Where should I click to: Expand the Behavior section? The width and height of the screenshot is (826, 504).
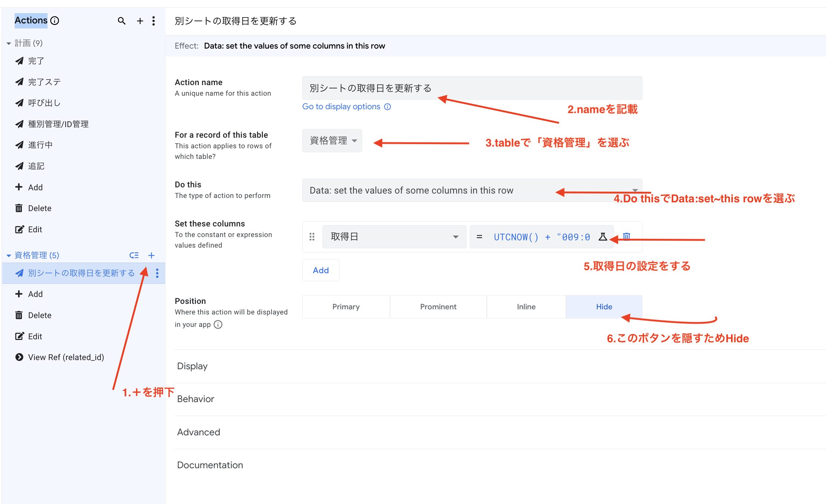(196, 399)
